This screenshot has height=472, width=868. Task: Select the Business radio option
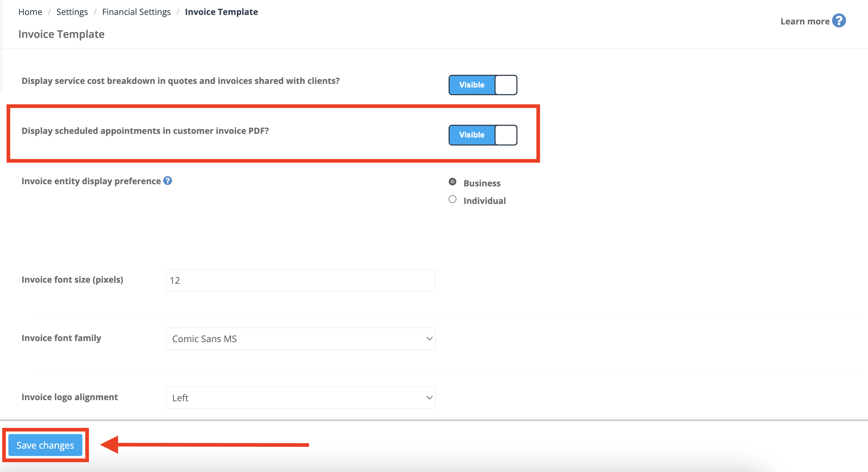[x=453, y=182]
